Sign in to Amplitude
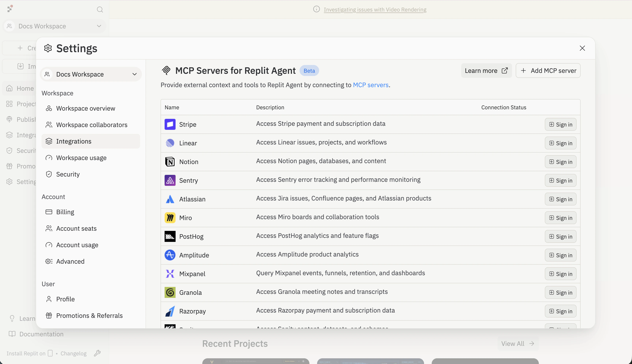This screenshot has height=364, width=632. coord(561,255)
